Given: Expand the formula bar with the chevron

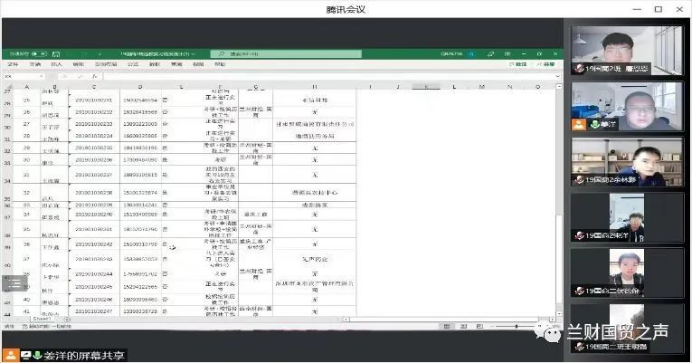Looking at the screenshot, I should [x=558, y=76].
